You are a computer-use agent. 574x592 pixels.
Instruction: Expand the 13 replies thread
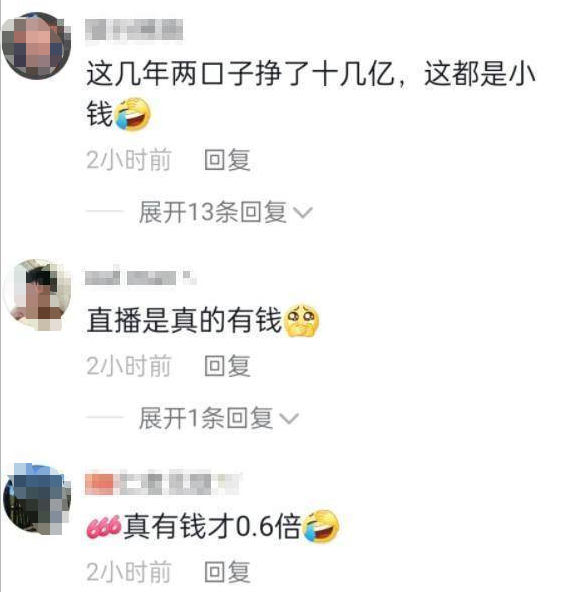coord(213,212)
